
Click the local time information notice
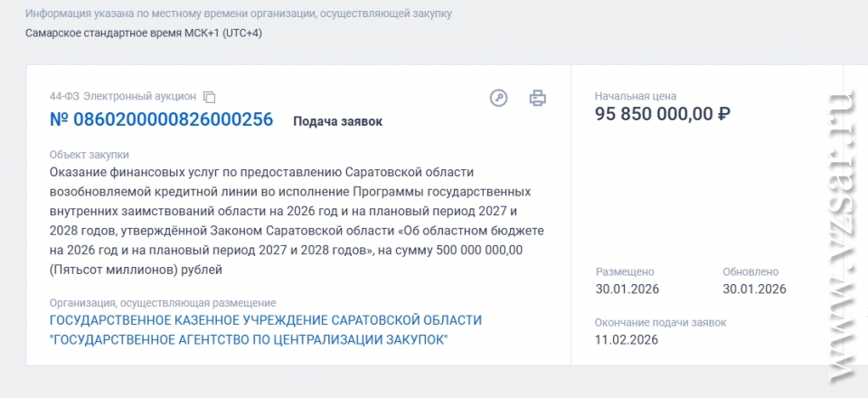[x=239, y=14]
